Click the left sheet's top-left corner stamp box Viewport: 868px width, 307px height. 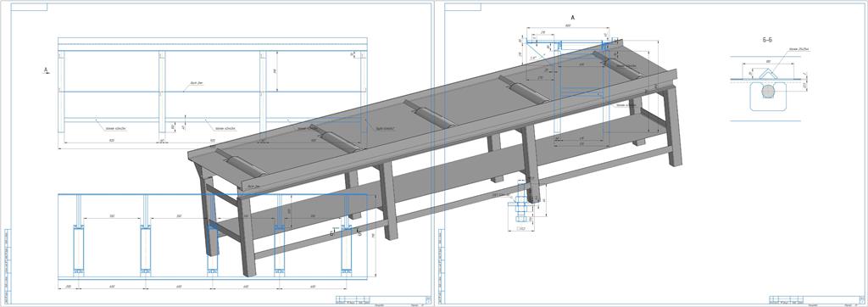coord(30,7)
